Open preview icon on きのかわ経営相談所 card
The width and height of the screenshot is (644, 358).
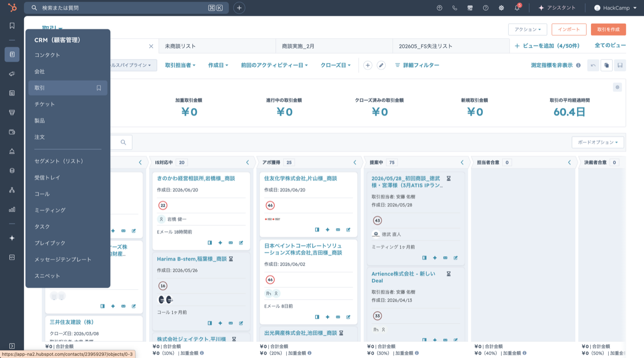coord(210,243)
